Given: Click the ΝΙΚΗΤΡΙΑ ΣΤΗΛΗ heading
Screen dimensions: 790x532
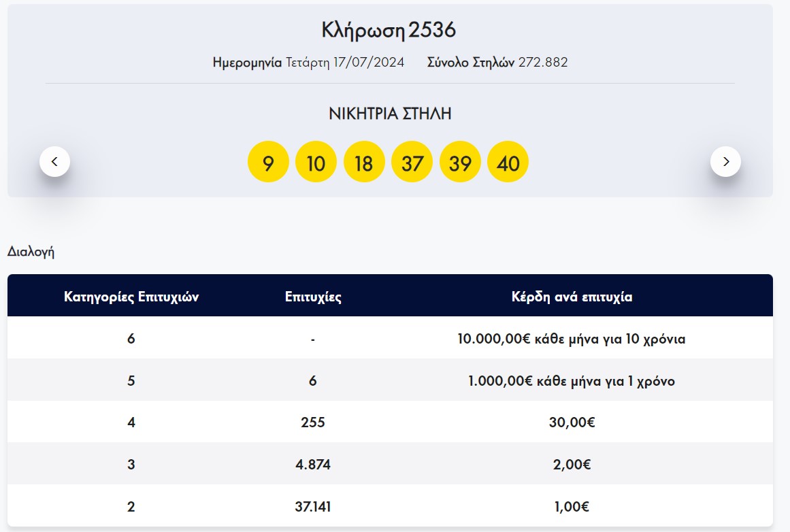Looking at the screenshot, I should [390, 114].
